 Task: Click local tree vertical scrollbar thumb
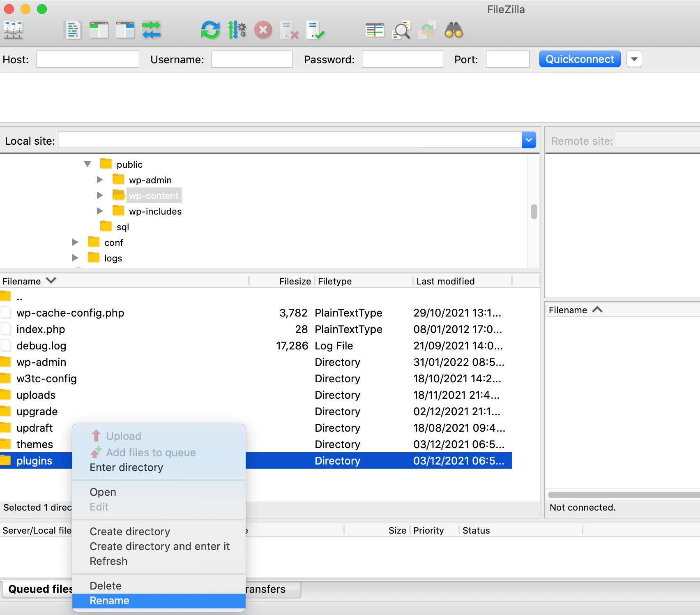click(534, 212)
